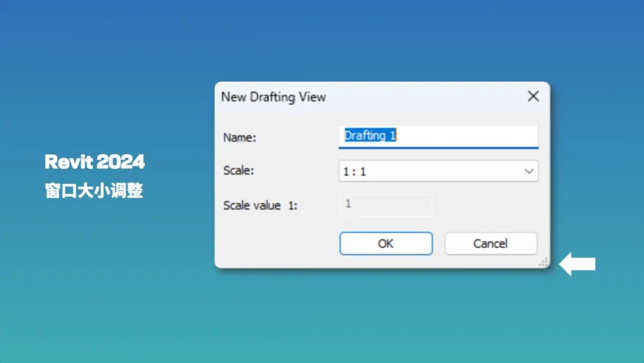644x363 pixels.
Task: Click the disabled Scale value 1: field
Action: tap(386, 205)
